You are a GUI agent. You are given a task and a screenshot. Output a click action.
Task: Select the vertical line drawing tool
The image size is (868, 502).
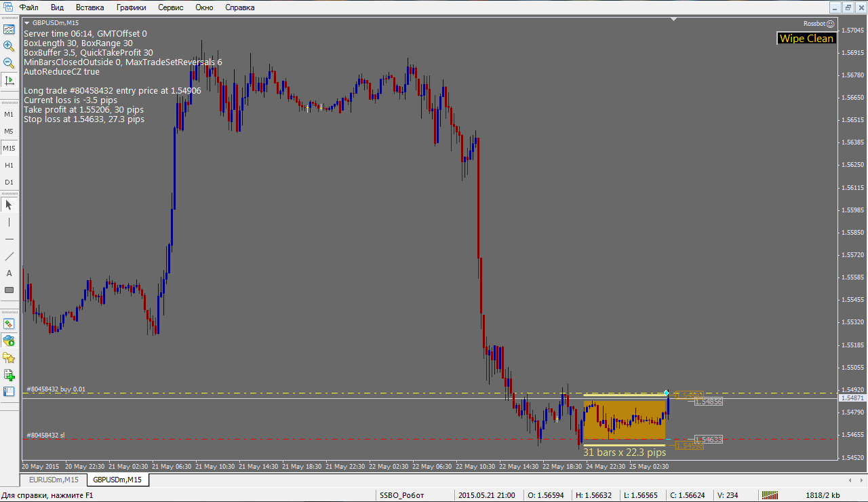click(x=9, y=222)
